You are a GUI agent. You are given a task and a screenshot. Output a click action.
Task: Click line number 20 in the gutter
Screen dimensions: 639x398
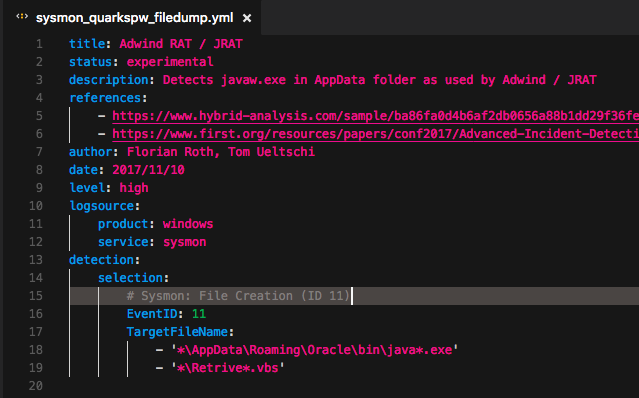(x=36, y=386)
